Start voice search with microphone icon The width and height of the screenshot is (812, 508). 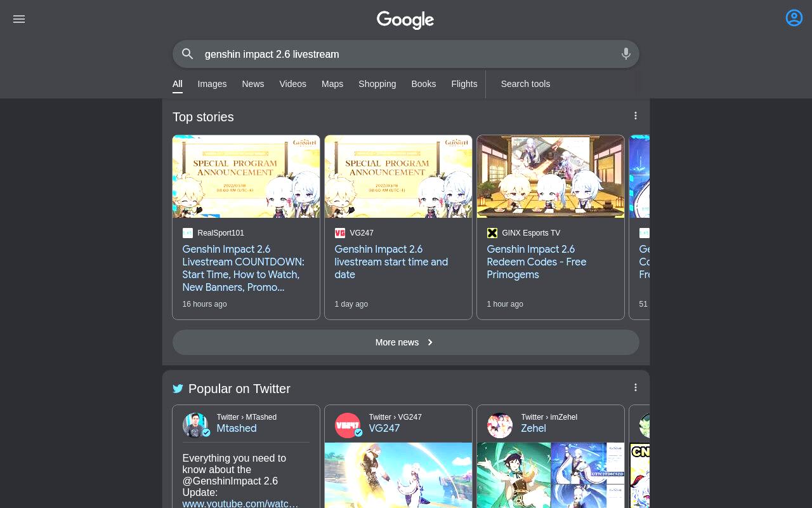point(626,54)
